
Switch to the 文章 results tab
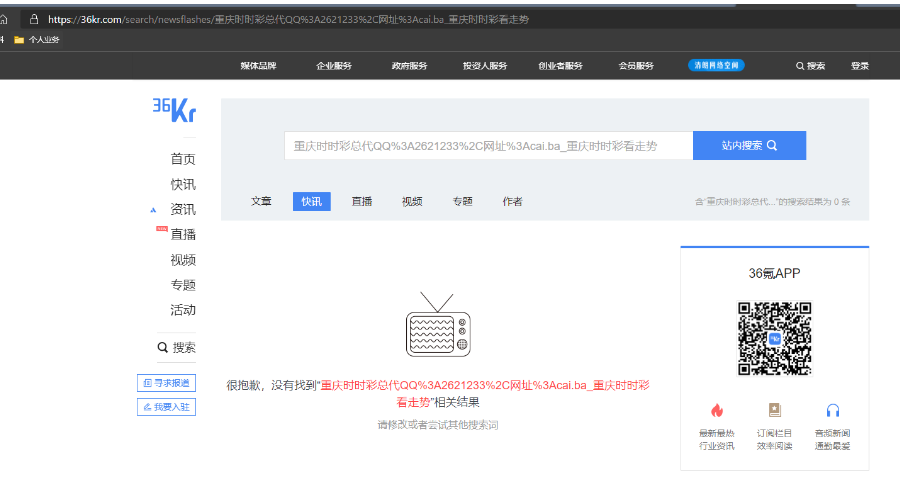click(261, 201)
